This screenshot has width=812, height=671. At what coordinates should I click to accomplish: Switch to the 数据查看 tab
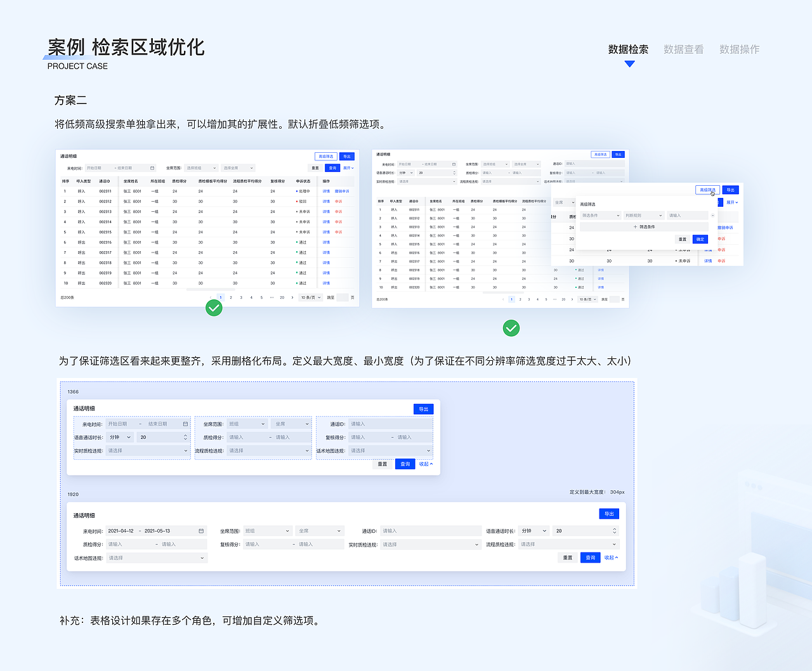(683, 49)
